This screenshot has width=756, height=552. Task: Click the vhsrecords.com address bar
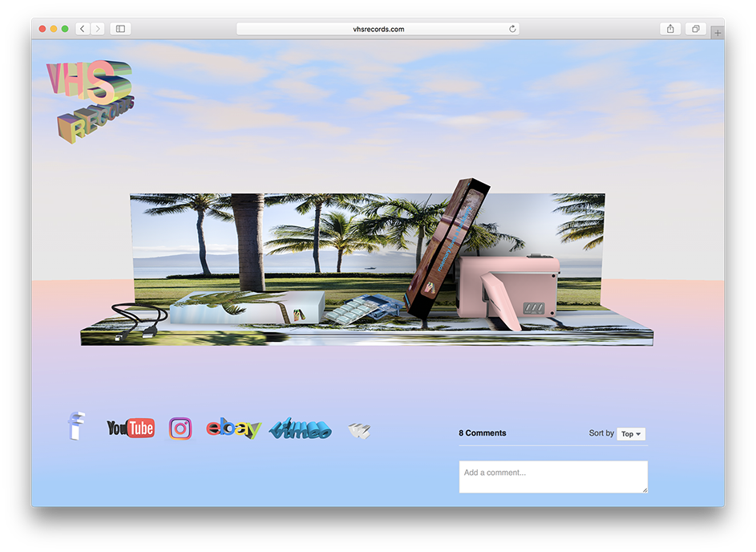pyautogui.click(x=377, y=29)
